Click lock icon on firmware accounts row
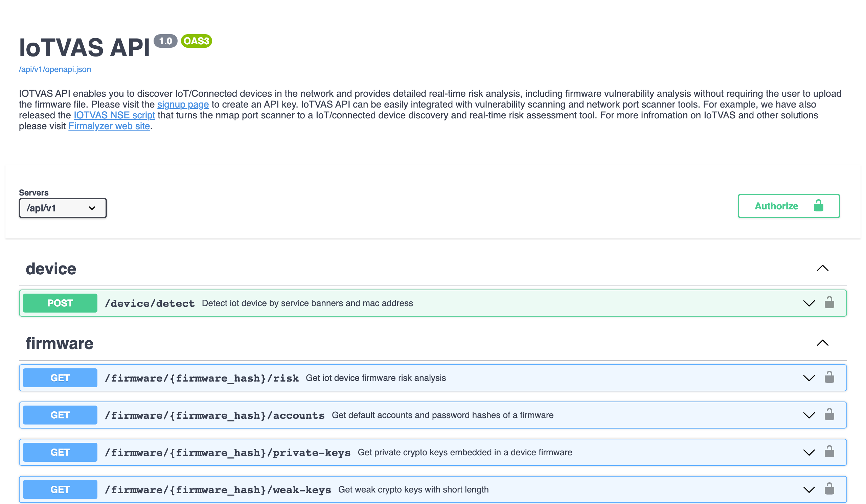 coord(829,415)
